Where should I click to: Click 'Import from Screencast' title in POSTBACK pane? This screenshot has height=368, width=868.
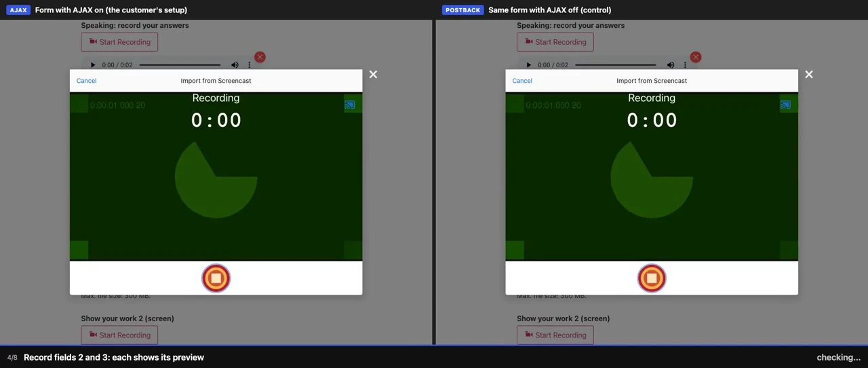click(x=652, y=81)
